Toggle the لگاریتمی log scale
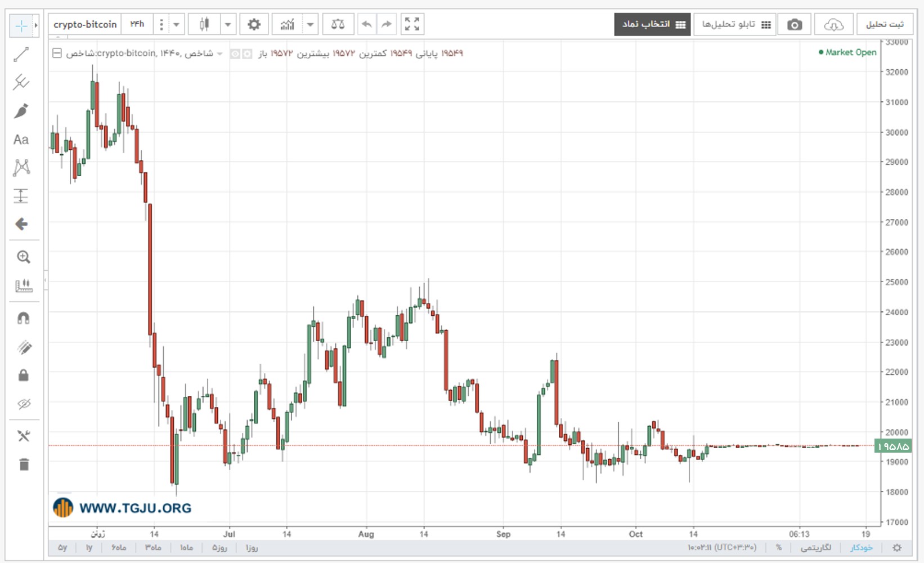The image size is (924, 563). click(x=815, y=547)
